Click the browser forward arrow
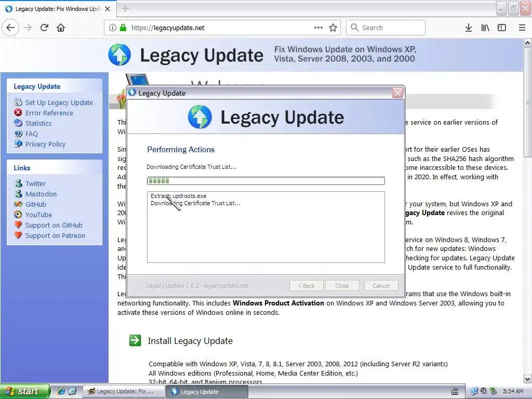532x399 pixels. 28,28
